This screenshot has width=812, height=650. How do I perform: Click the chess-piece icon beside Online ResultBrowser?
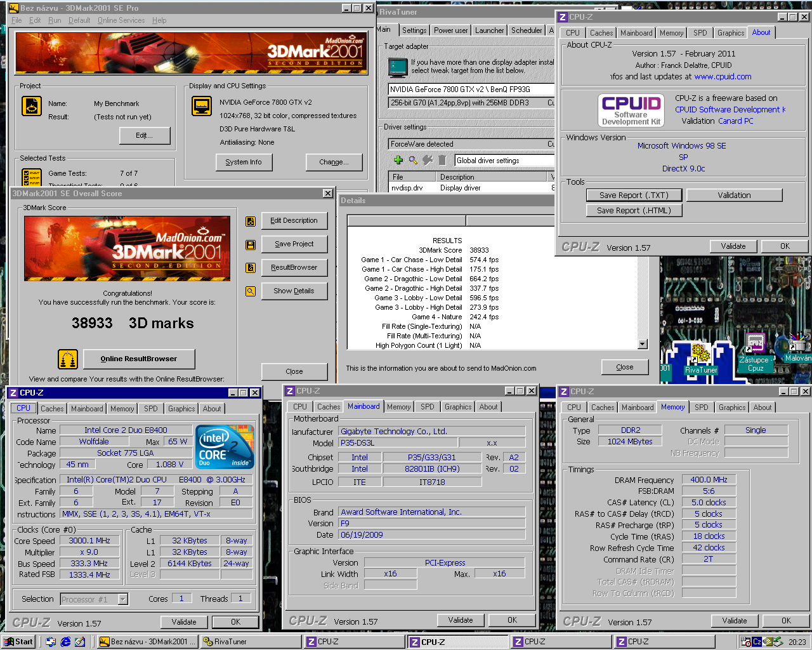click(x=67, y=359)
